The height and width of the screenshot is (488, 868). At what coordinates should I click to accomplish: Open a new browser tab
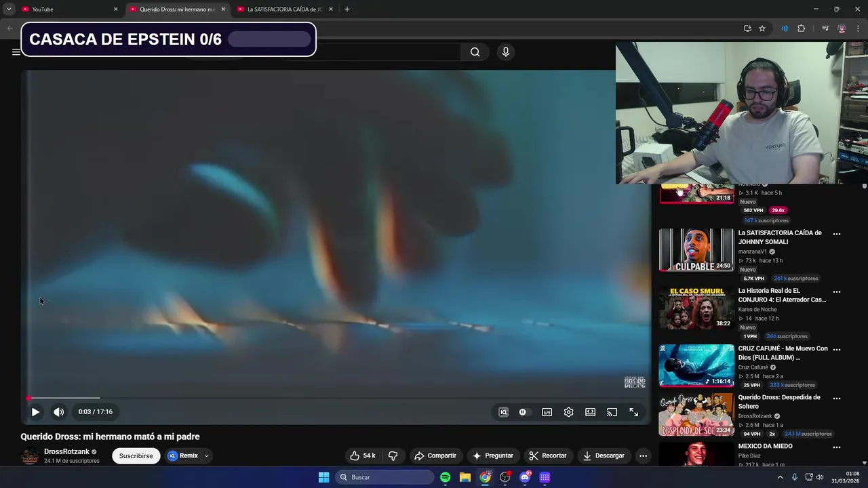click(347, 9)
